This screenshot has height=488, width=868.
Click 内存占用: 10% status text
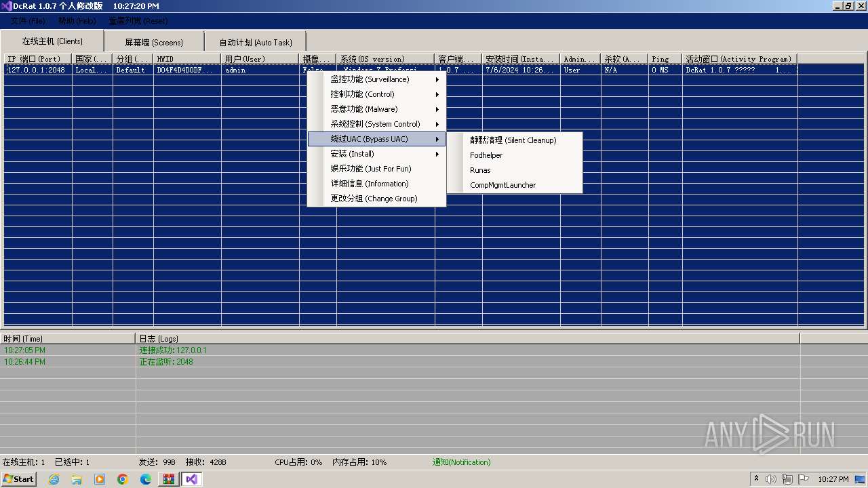click(359, 462)
